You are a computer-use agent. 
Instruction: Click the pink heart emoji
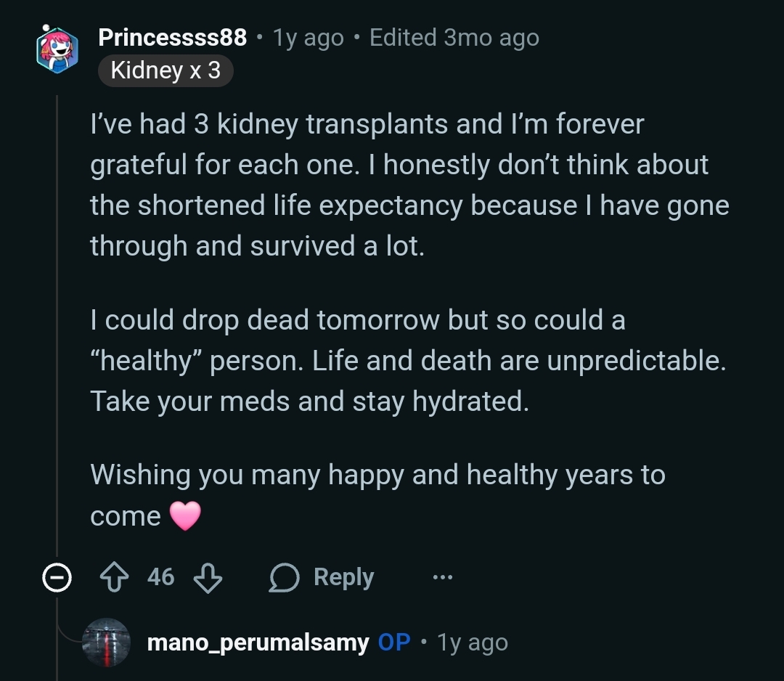click(x=184, y=516)
